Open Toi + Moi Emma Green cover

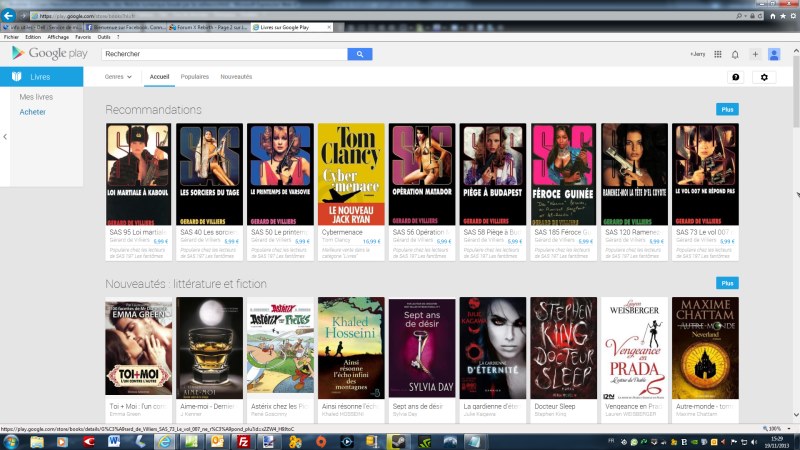139,348
